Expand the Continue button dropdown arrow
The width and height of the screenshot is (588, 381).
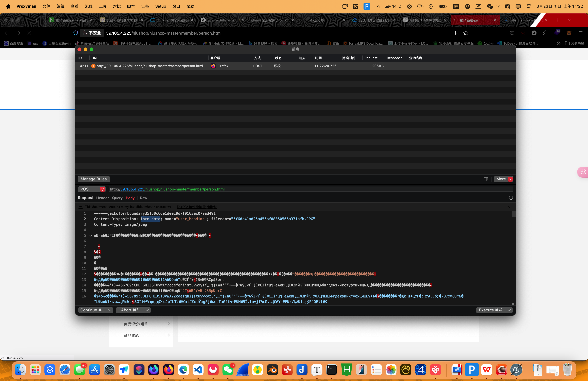tap(110, 310)
